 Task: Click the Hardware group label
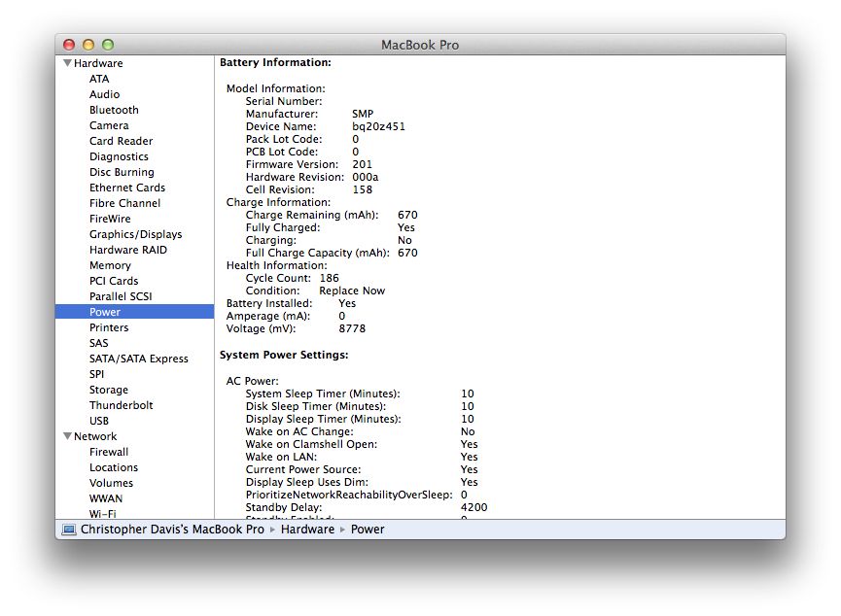point(98,63)
